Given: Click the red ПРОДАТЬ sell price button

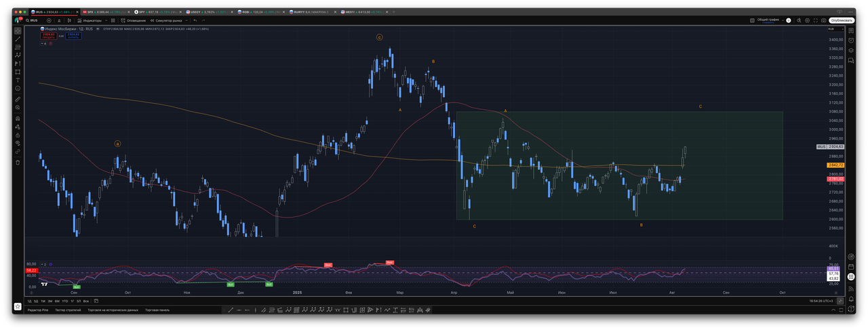Looking at the screenshot, I should [x=48, y=35].
